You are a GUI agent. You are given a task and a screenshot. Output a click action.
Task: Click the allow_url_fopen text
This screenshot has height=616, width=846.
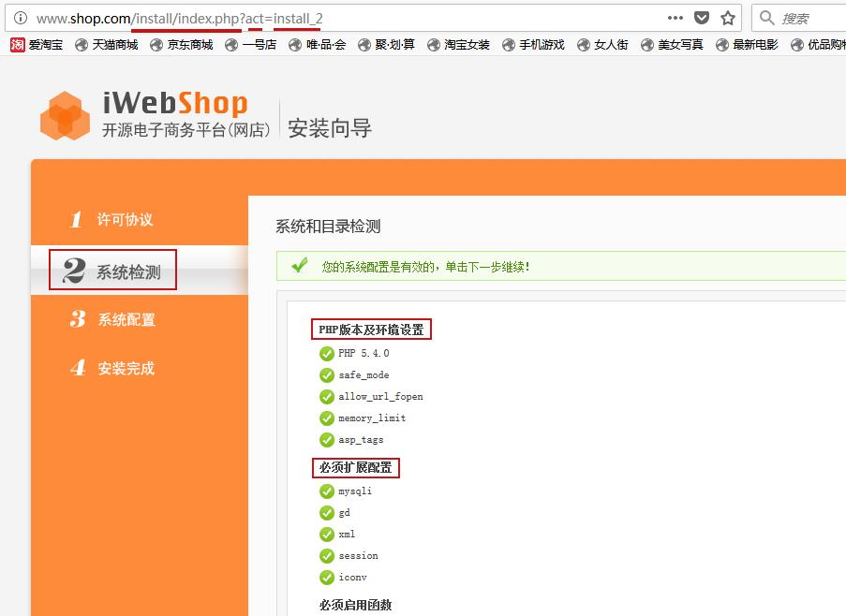coord(380,397)
